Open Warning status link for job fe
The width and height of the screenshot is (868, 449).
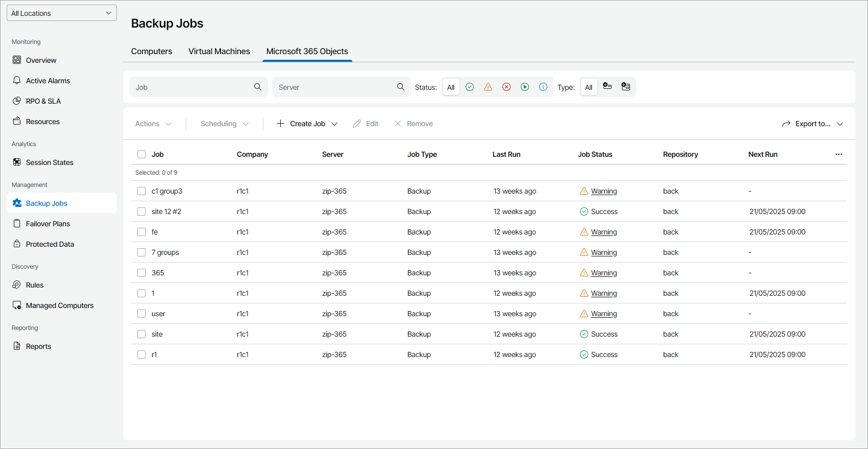tap(604, 232)
